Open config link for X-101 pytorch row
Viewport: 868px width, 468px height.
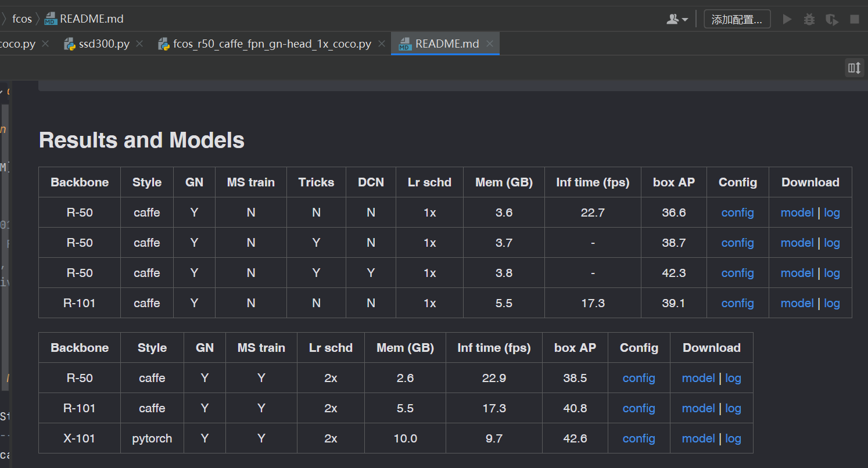click(639, 438)
